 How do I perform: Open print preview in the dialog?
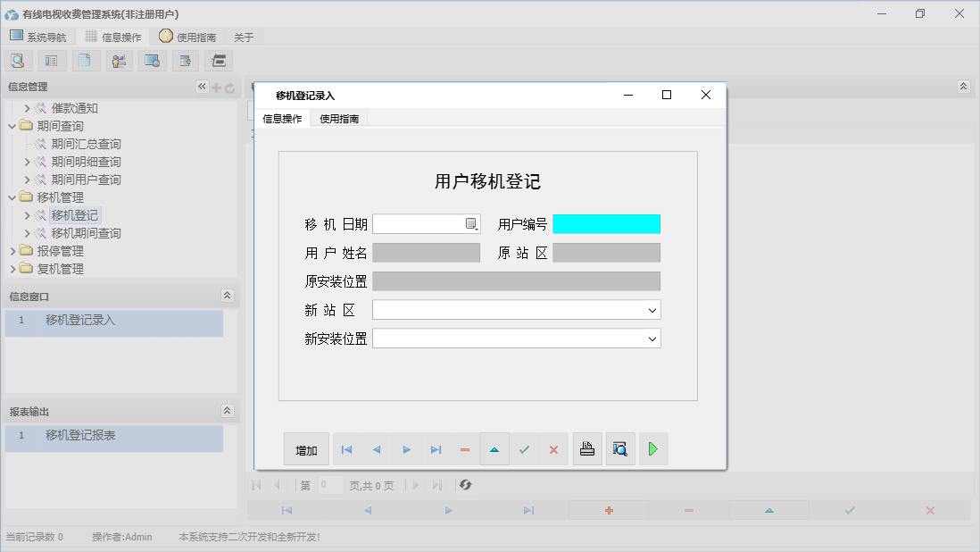tap(619, 449)
